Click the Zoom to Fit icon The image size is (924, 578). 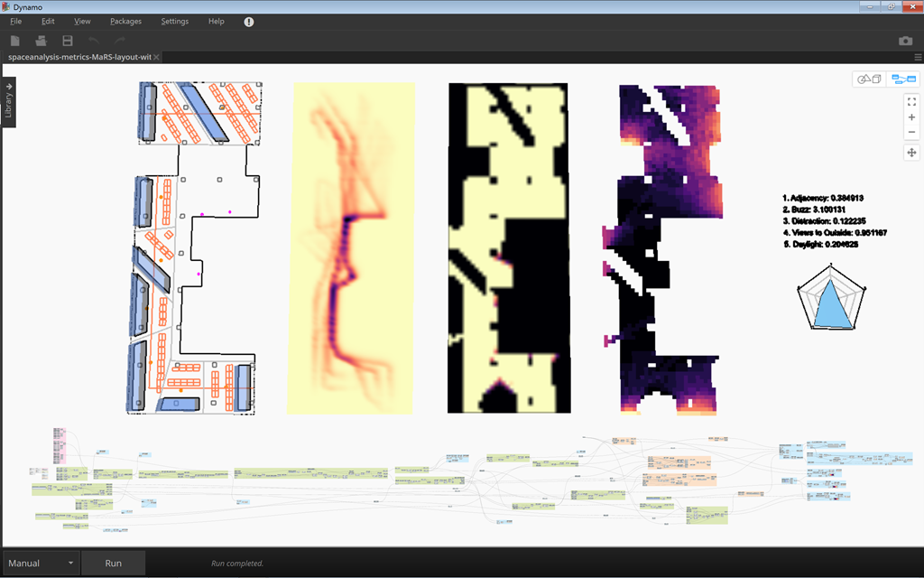[x=911, y=102]
